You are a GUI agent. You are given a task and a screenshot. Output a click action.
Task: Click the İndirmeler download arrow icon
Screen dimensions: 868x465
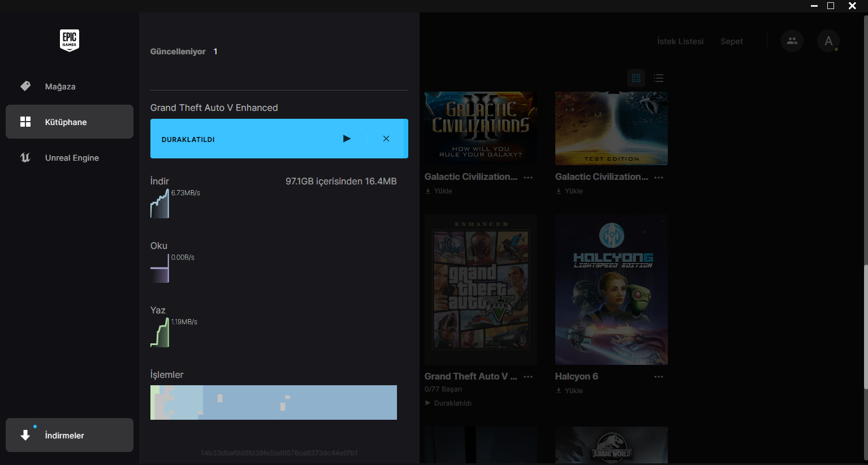tap(25, 435)
